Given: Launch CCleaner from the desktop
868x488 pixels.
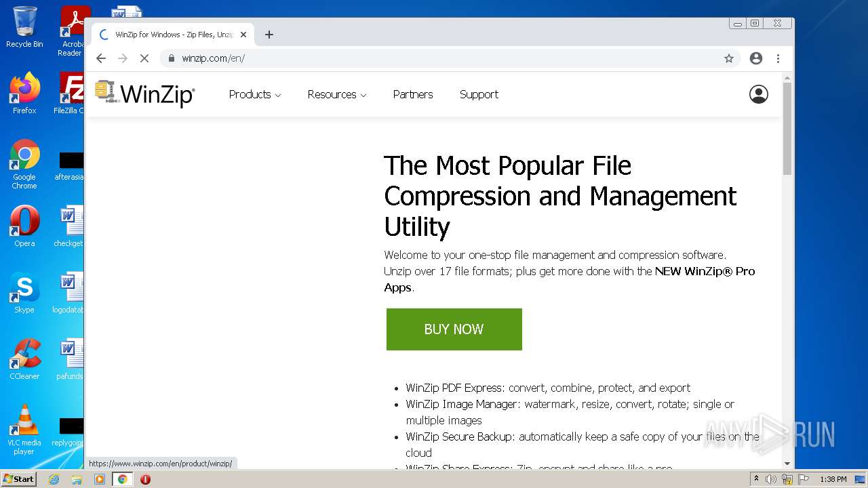Looking at the screenshot, I should (x=24, y=359).
